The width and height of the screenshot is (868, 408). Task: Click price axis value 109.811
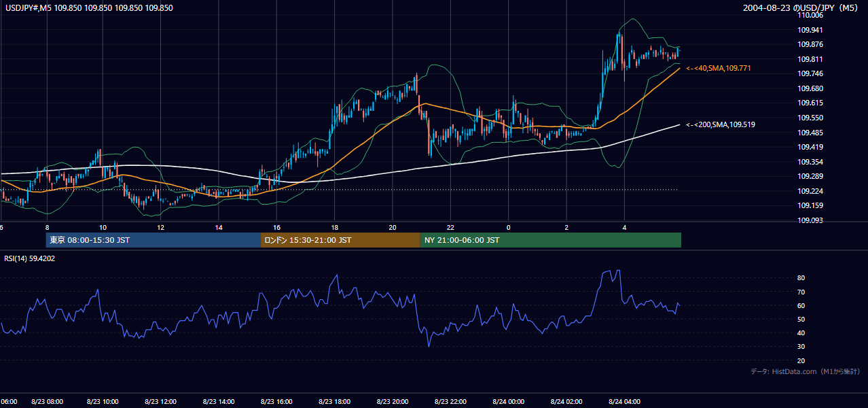(810, 59)
